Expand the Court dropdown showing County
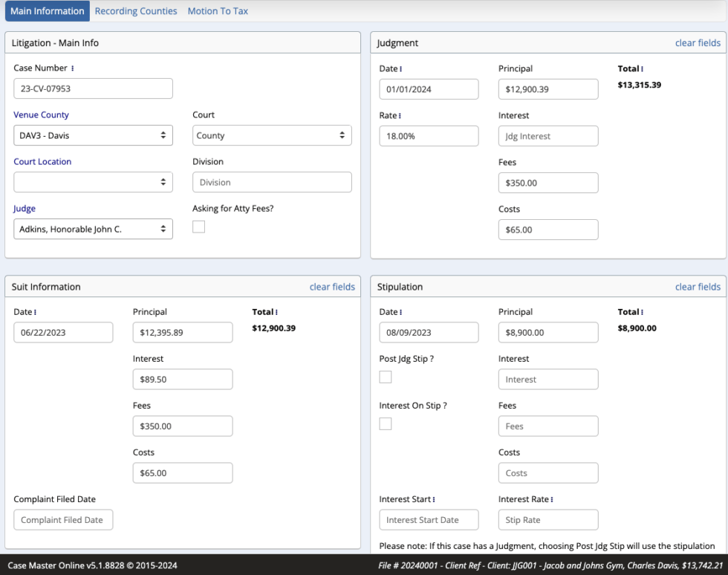 272,135
